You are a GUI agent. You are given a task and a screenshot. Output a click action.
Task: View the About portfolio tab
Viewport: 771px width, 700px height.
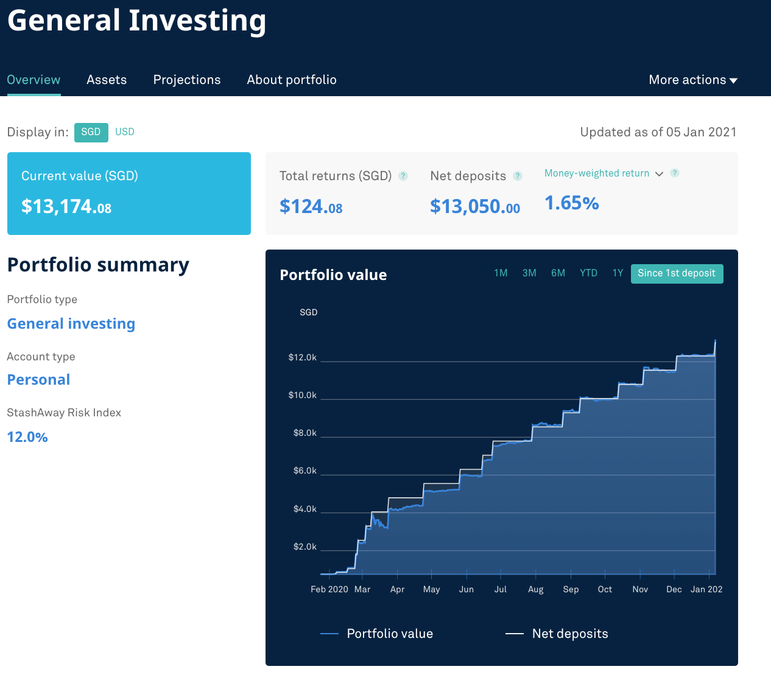click(x=292, y=80)
